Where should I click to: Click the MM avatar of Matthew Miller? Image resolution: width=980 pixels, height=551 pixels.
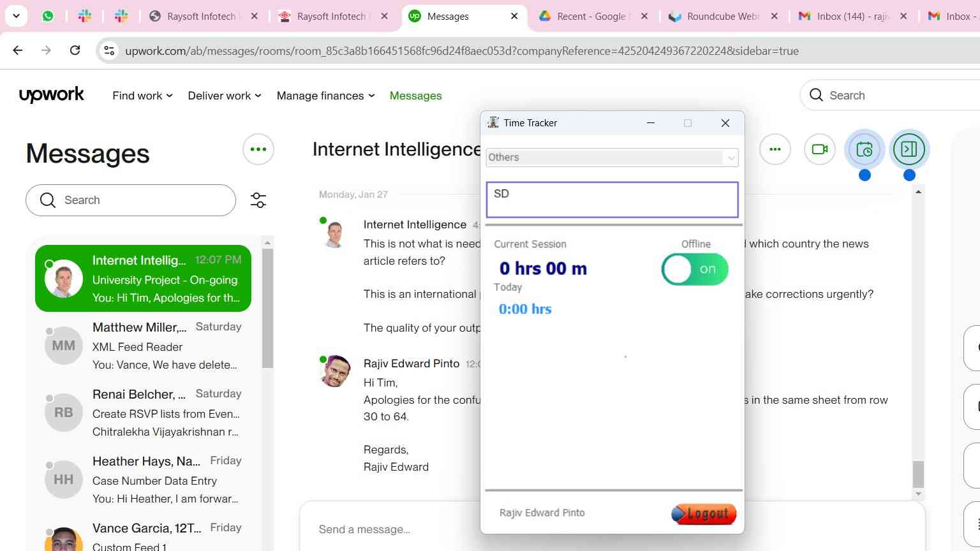pos(64,346)
